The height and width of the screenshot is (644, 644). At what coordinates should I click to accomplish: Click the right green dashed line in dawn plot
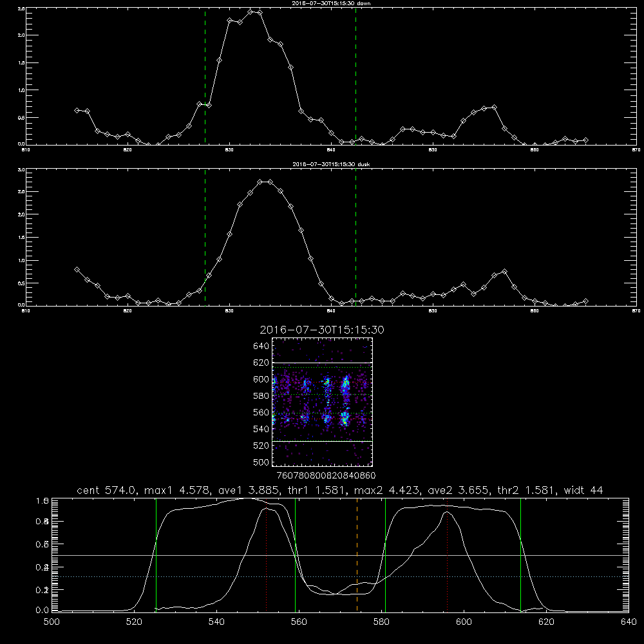point(355,76)
